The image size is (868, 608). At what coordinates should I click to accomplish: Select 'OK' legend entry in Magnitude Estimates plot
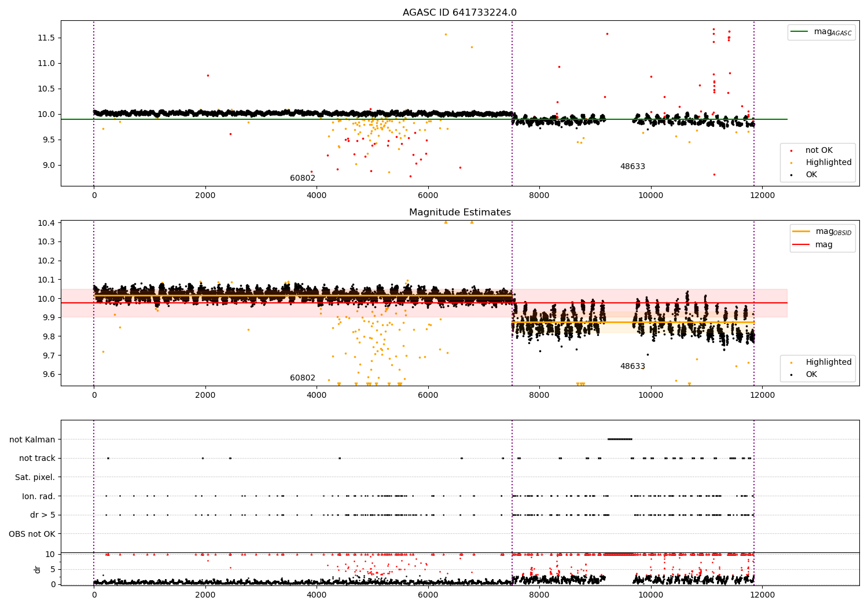tap(811, 375)
